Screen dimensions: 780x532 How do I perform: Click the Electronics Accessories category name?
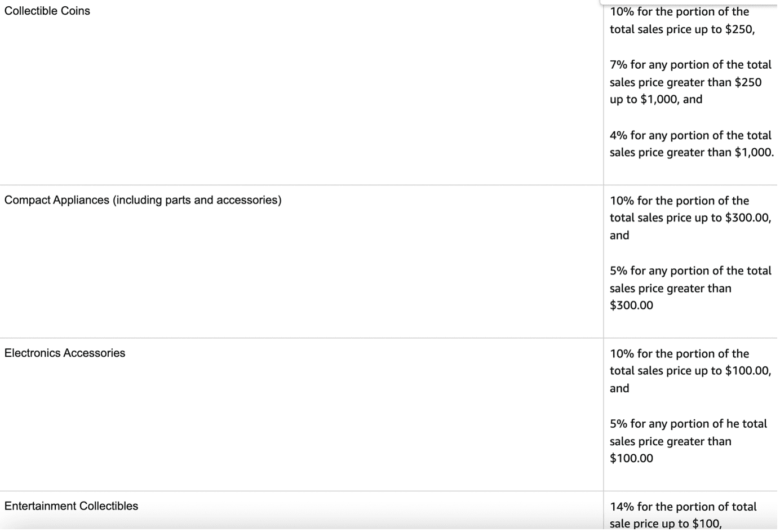click(x=65, y=353)
